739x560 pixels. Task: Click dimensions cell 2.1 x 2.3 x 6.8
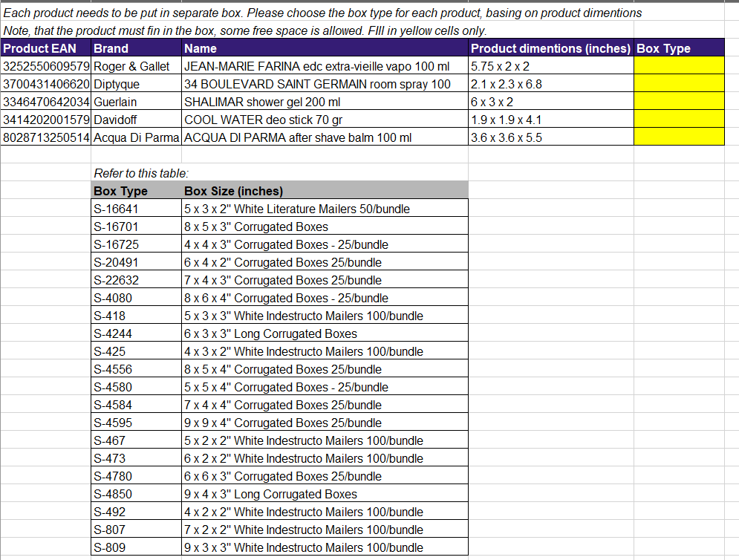click(551, 83)
